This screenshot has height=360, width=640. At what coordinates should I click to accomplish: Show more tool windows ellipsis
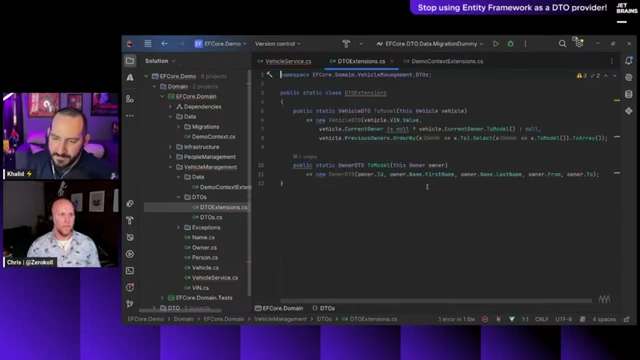coord(130,116)
